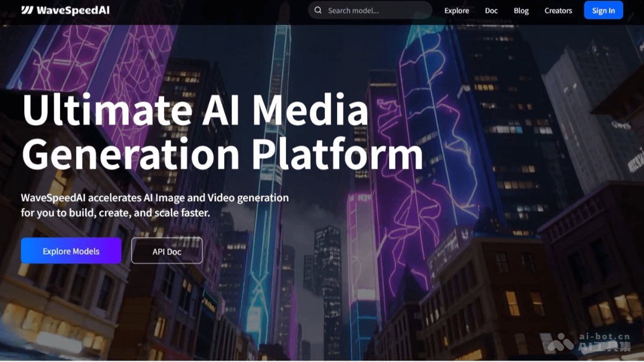Select Creators in the top navigation
This screenshot has width=644, height=362.
coord(558,11)
